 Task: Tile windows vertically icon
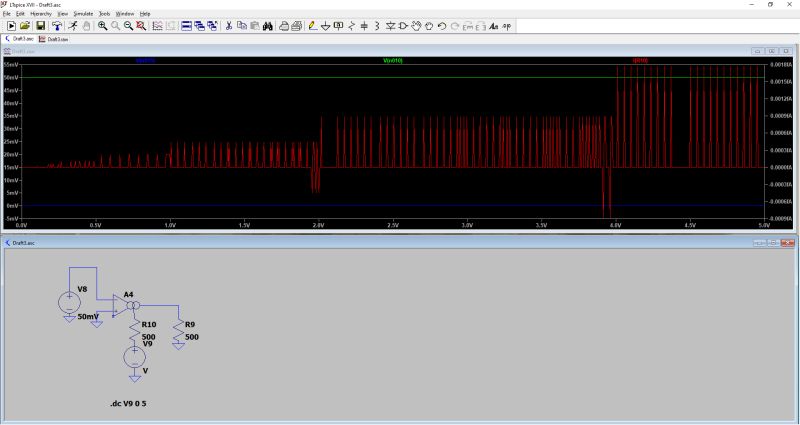[x=199, y=26]
